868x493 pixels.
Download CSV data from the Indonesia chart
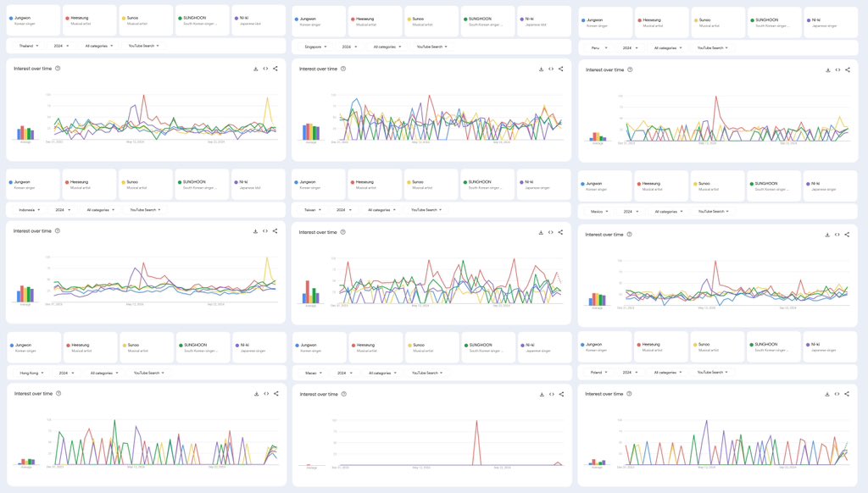255,231
